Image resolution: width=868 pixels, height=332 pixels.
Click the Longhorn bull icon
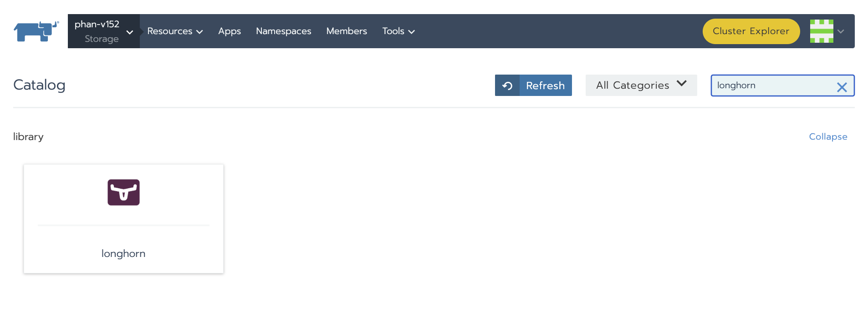123,192
